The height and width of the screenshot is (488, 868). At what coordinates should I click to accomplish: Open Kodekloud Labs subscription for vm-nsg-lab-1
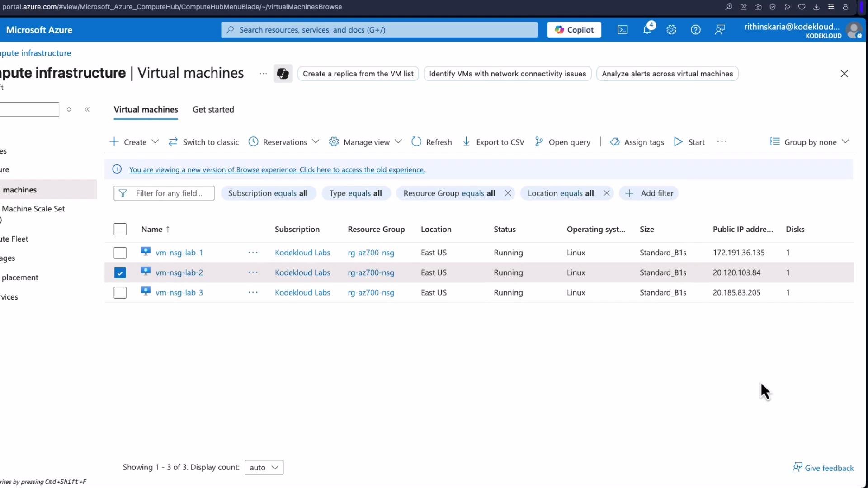tap(302, 253)
